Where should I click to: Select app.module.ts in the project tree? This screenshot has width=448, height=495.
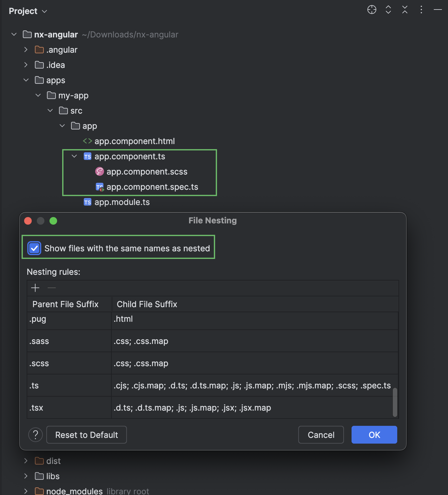point(122,202)
